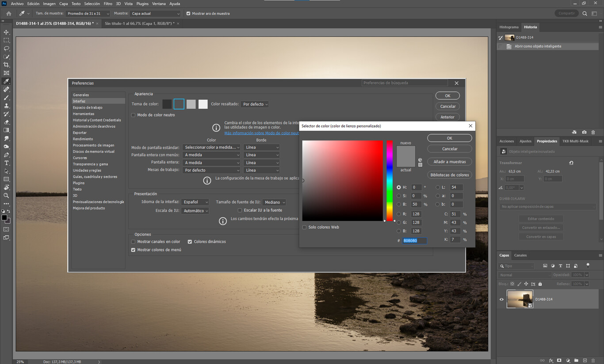Open the Tamaño de fuente de IU dropdown
This screenshot has height=364, width=604.
point(274,202)
